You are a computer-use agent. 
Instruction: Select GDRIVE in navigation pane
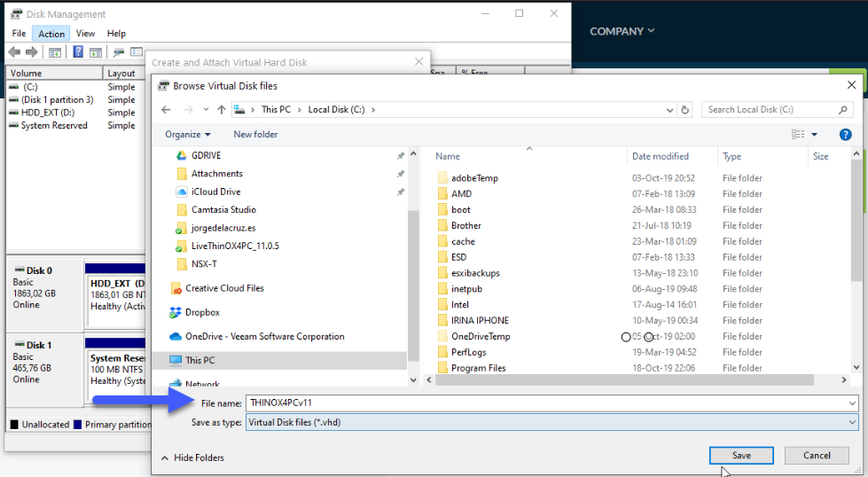206,155
